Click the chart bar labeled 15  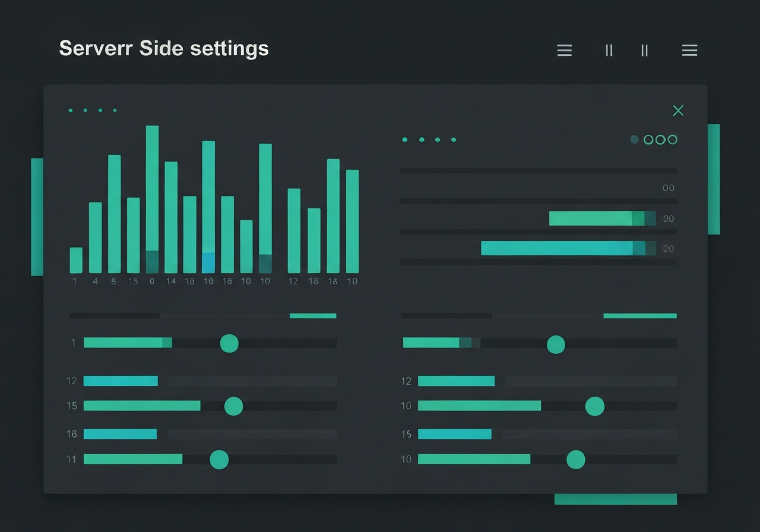coord(133,235)
